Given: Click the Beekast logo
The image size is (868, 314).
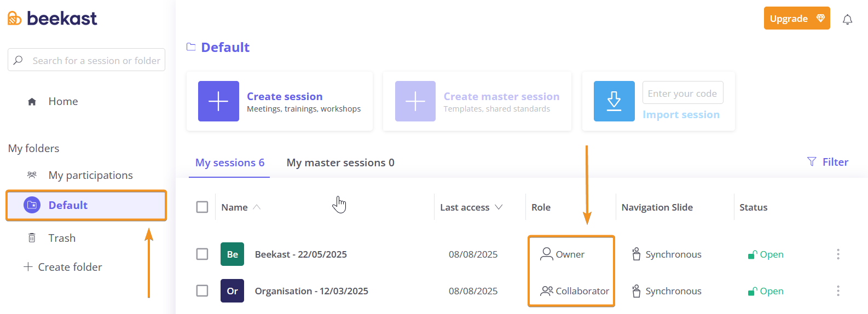Looking at the screenshot, I should [x=52, y=19].
